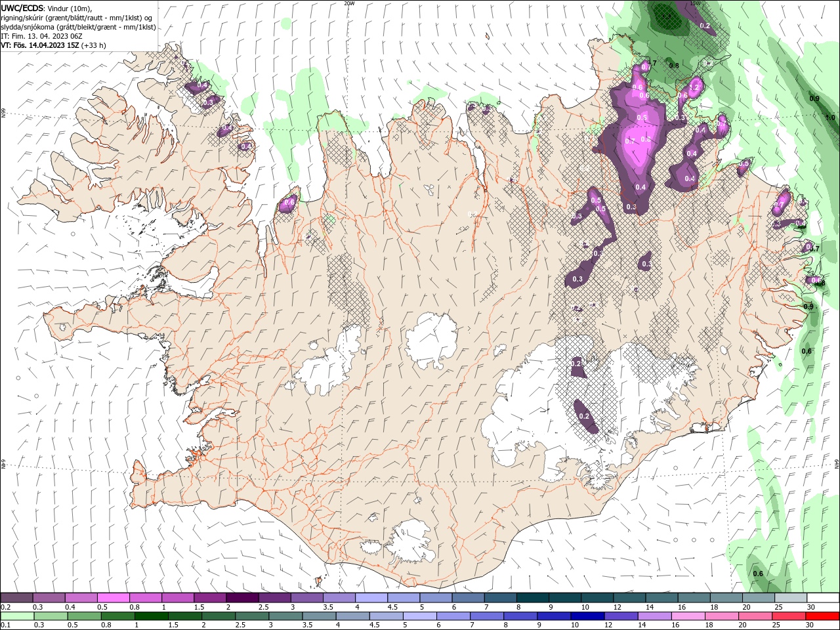Click the darkest green 1 rain legend swatch
Image resolution: width=840 pixels, height=630 pixels.
coord(151,616)
